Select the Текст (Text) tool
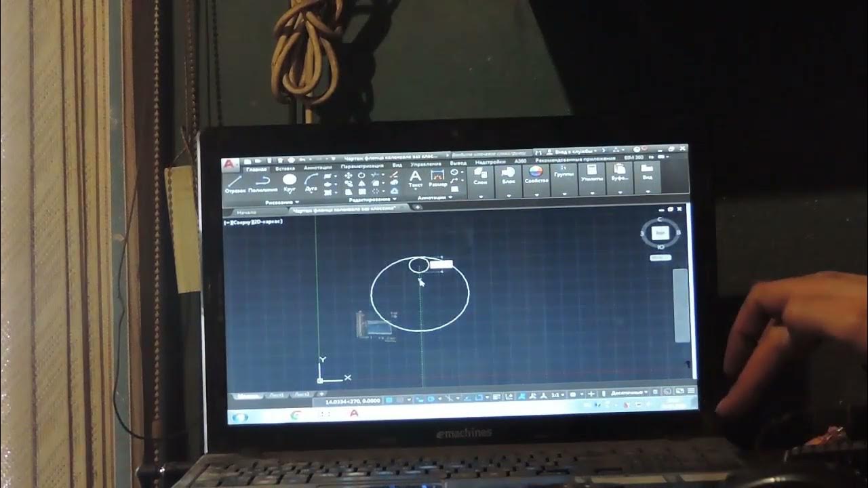 point(416,178)
